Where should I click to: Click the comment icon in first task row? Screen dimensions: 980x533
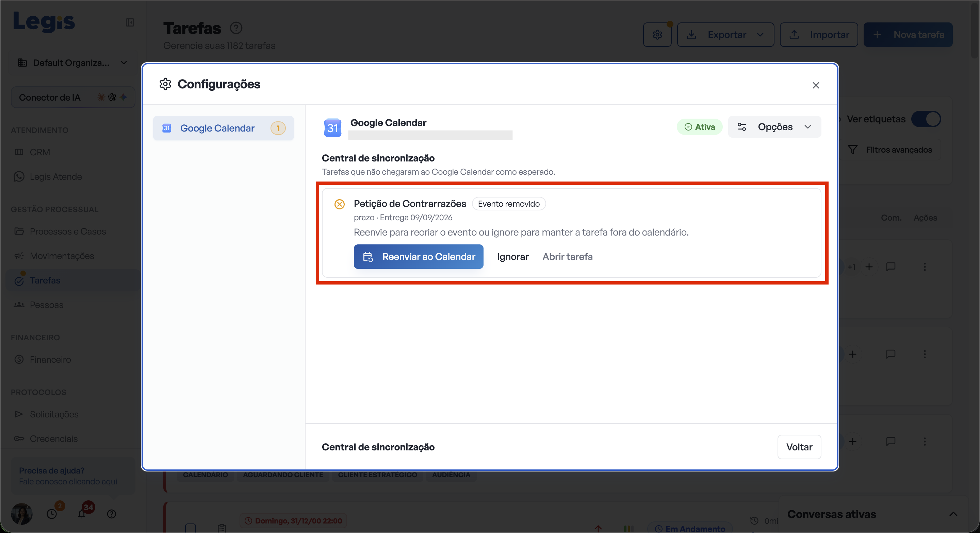tap(891, 266)
